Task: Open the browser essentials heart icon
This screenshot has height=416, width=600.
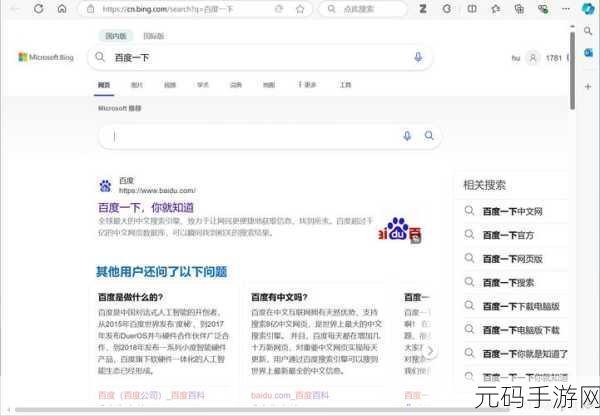Action: tap(543, 8)
